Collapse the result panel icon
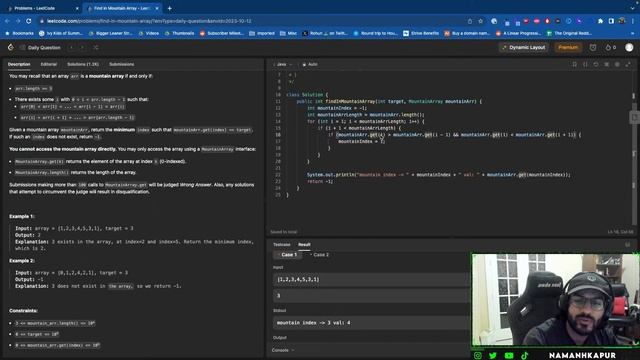The height and width of the screenshot is (360, 640). coord(627,244)
